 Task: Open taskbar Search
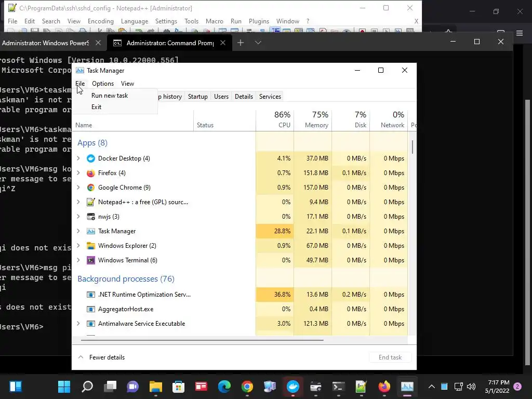87,387
